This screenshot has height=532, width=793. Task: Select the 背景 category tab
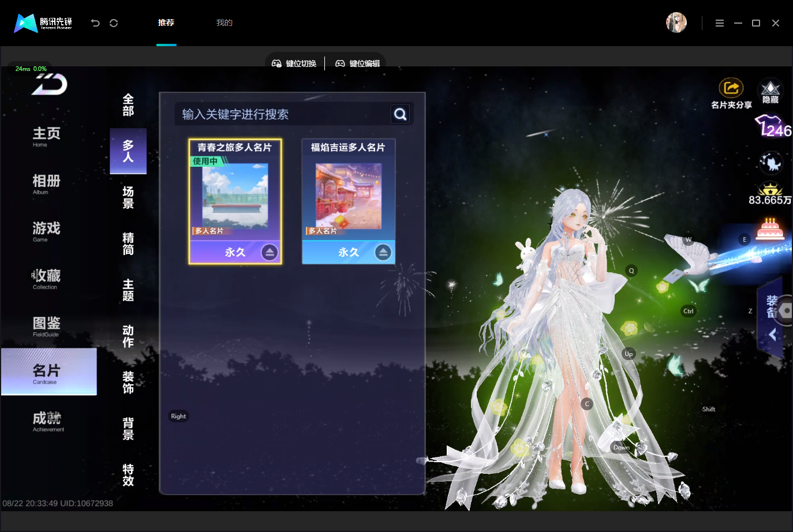128,429
